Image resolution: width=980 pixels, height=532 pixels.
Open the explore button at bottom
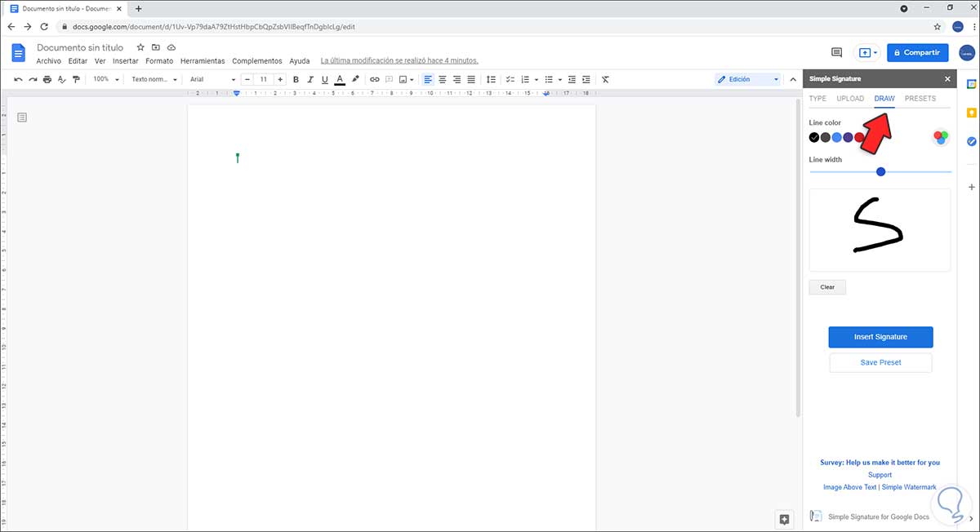(784, 519)
